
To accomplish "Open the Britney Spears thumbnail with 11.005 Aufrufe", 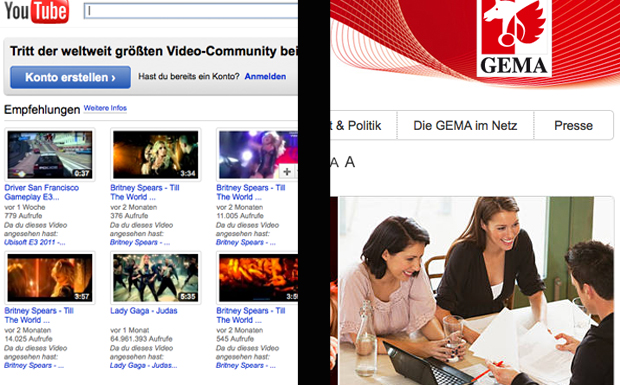I will pyautogui.click(x=258, y=155).
